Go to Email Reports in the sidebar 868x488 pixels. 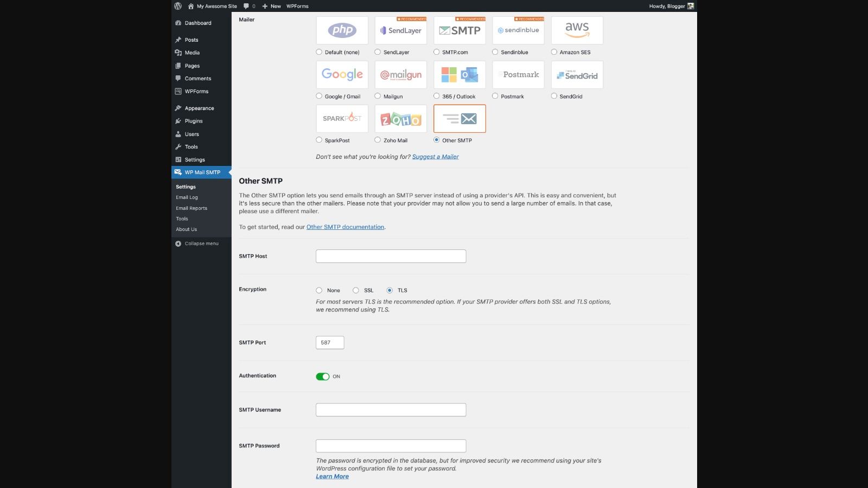pos(191,208)
